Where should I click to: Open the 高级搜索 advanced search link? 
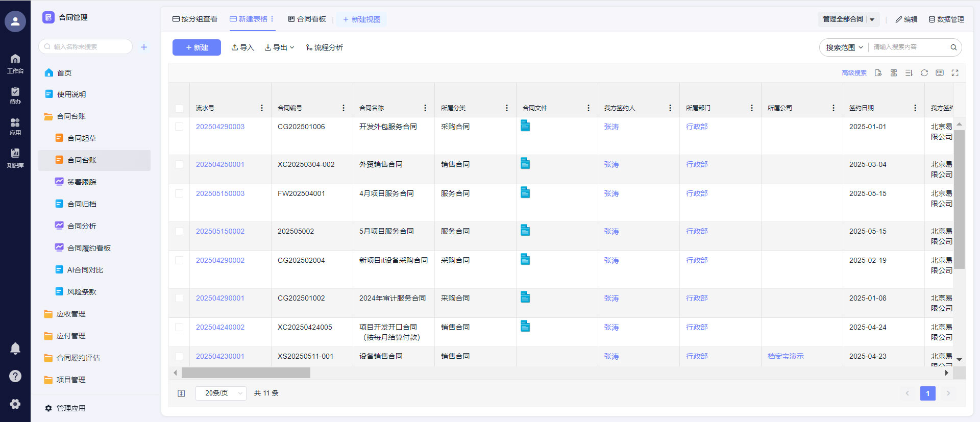point(854,73)
